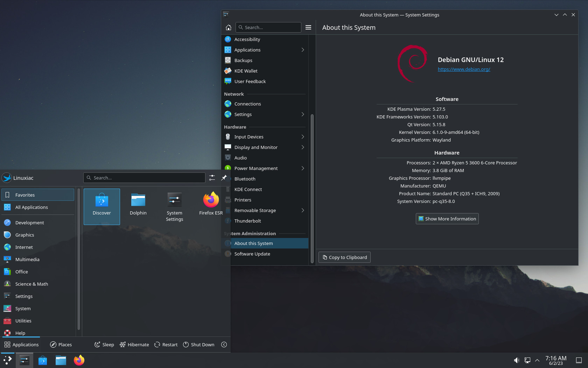Click the show desktop button in the panel
The width and height of the screenshot is (588, 368).
pos(579,360)
